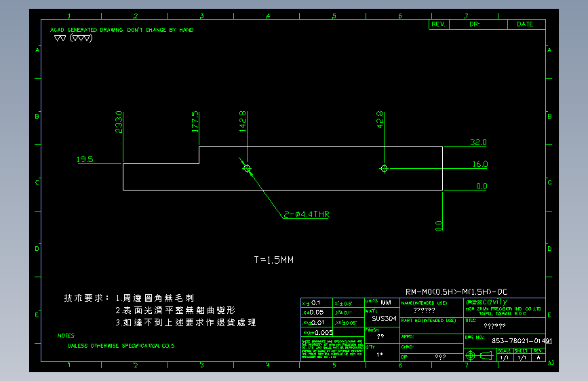The width and height of the screenshot is (588, 381).
Task: Click the MM units value
Action: point(386,302)
